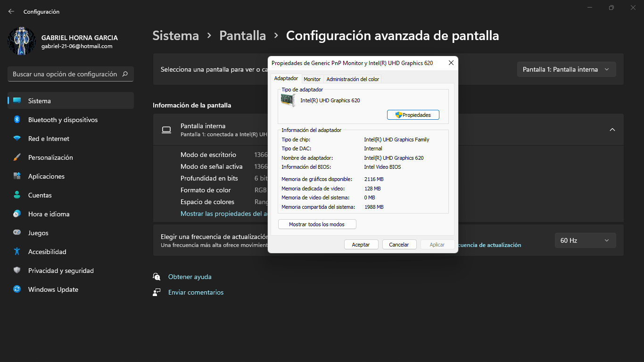
Task: Click 'Mostrar las propiedades del' adapter link
Action: click(x=224, y=214)
